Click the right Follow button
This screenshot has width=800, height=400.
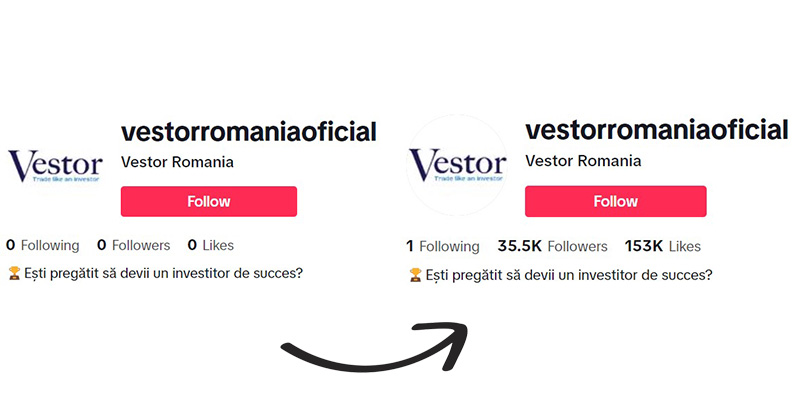(615, 202)
